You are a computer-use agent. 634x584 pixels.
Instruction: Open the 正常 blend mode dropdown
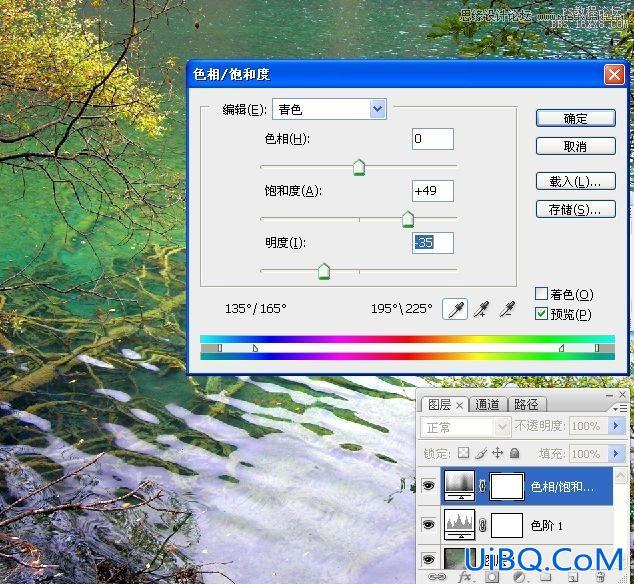pyautogui.click(x=465, y=427)
